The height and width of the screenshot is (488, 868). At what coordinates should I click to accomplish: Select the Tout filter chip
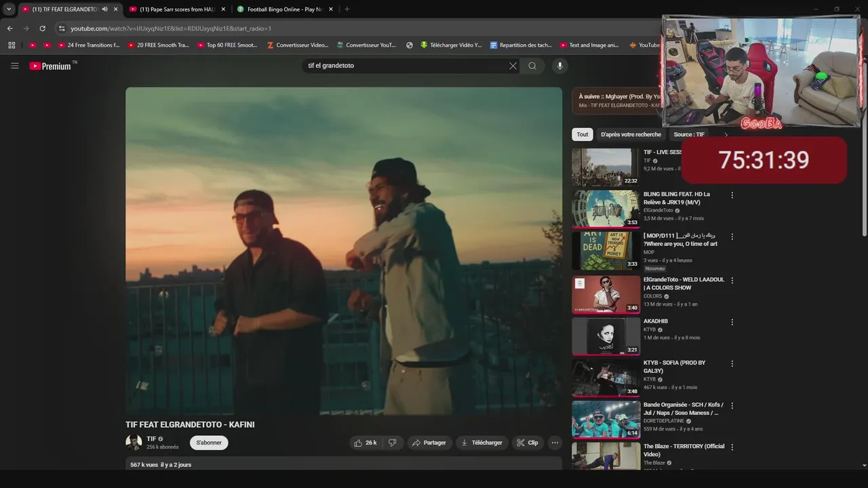[x=583, y=134]
